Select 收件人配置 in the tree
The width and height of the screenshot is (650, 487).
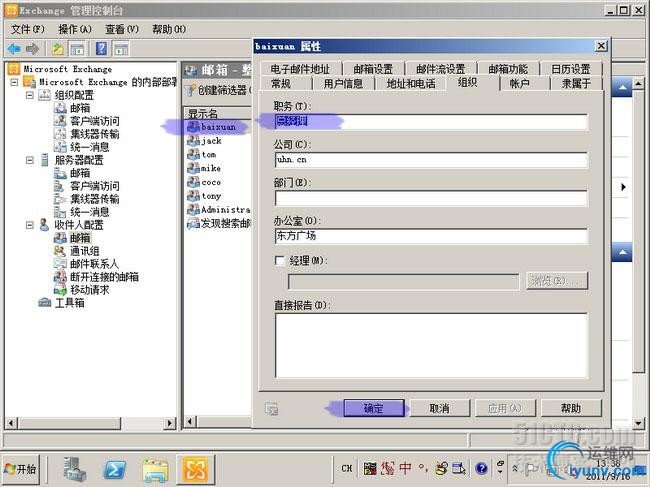(x=79, y=225)
